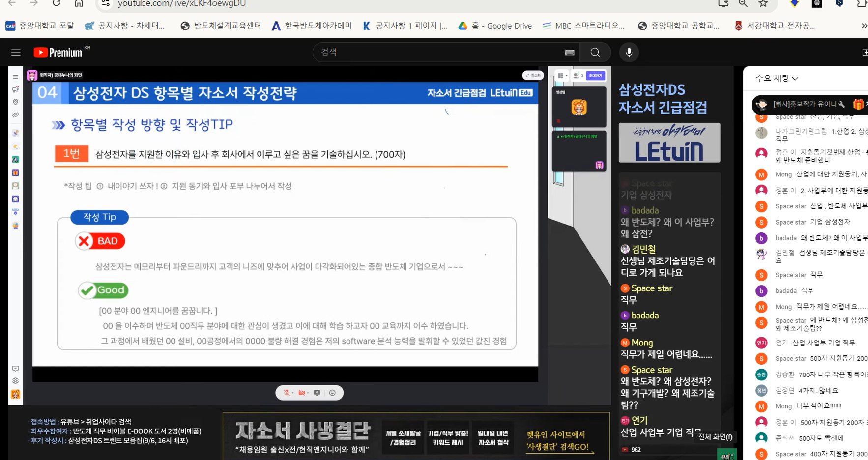868x460 pixels.
Task: Expand the 주요 채팅 chat filter dropdown
Action: (x=777, y=78)
